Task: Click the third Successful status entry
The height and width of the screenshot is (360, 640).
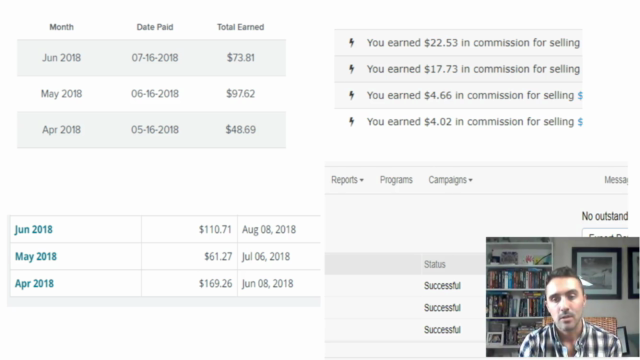Action: coord(442,329)
